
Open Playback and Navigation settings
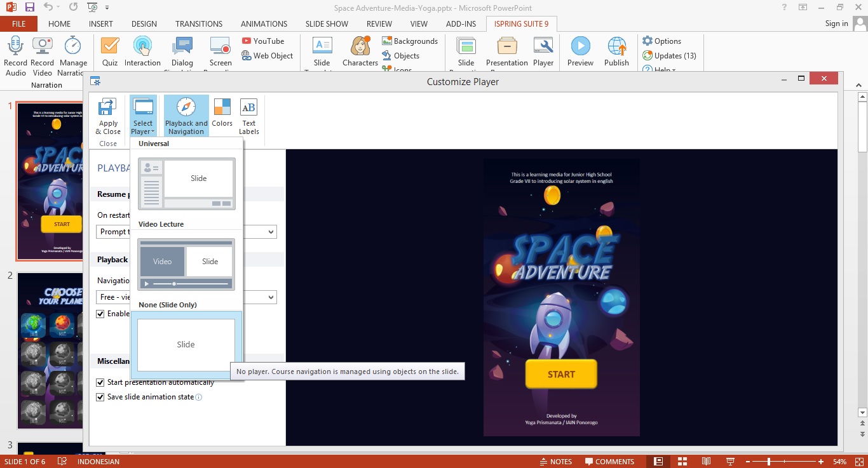pos(186,116)
